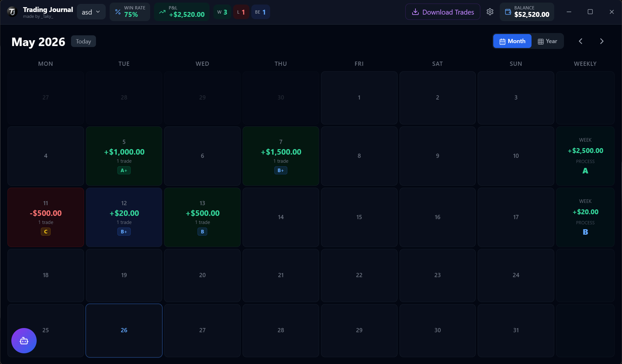
Task: Select day 30 in last row
Action: tap(437, 330)
